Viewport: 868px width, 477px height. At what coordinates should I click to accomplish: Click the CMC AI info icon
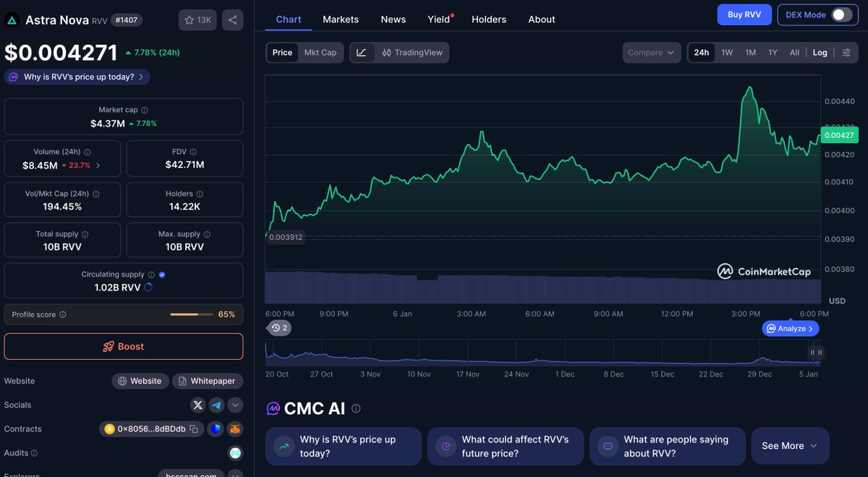356,408
